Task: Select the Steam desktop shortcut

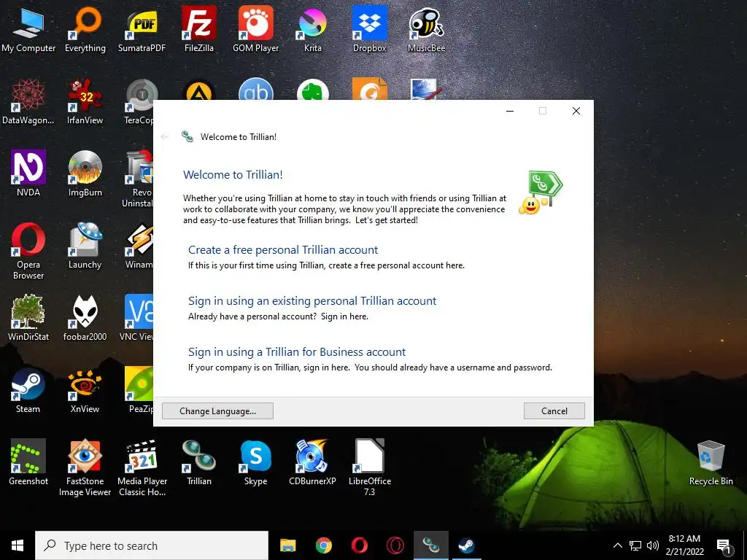Action: click(28, 391)
